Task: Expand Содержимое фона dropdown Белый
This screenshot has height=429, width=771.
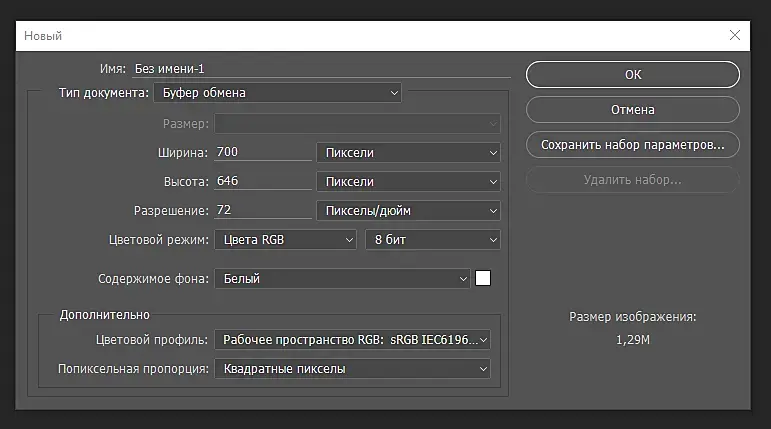Action: tap(342, 279)
